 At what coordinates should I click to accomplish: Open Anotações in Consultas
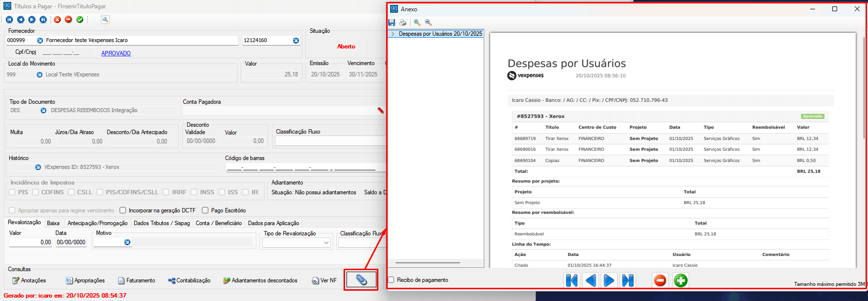[x=29, y=280]
